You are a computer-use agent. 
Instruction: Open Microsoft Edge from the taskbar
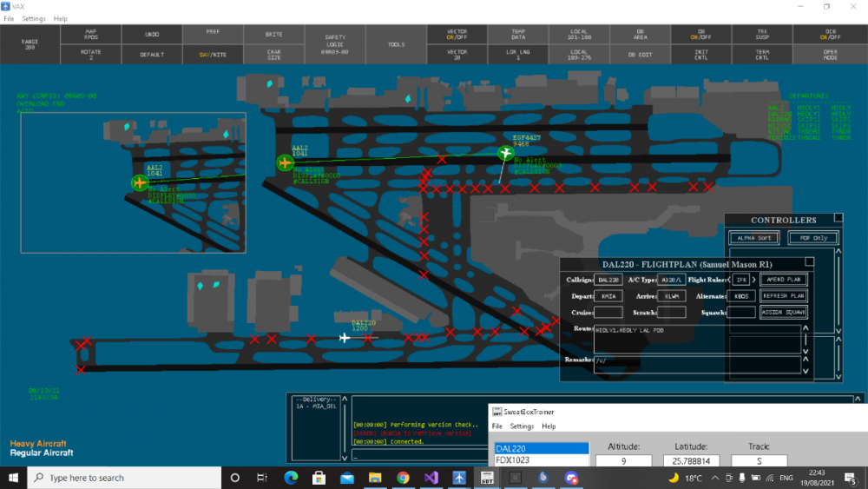pos(291,478)
